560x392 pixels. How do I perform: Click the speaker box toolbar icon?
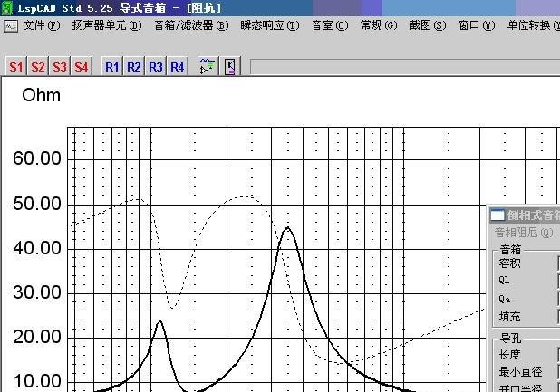point(230,66)
